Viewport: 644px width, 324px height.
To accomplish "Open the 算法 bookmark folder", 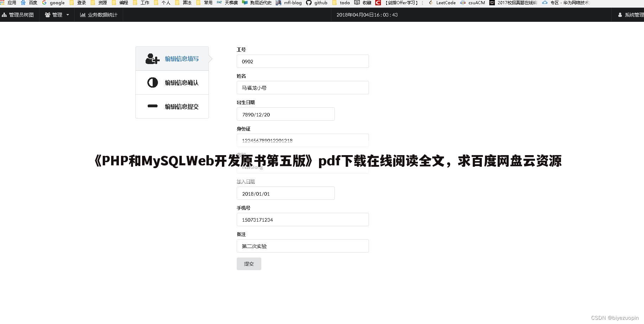I will 183,3.
